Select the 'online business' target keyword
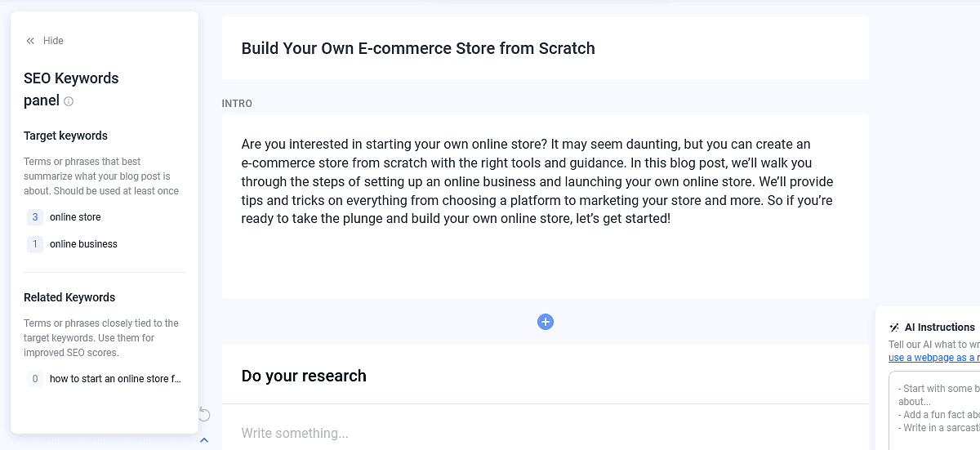 (x=83, y=244)
